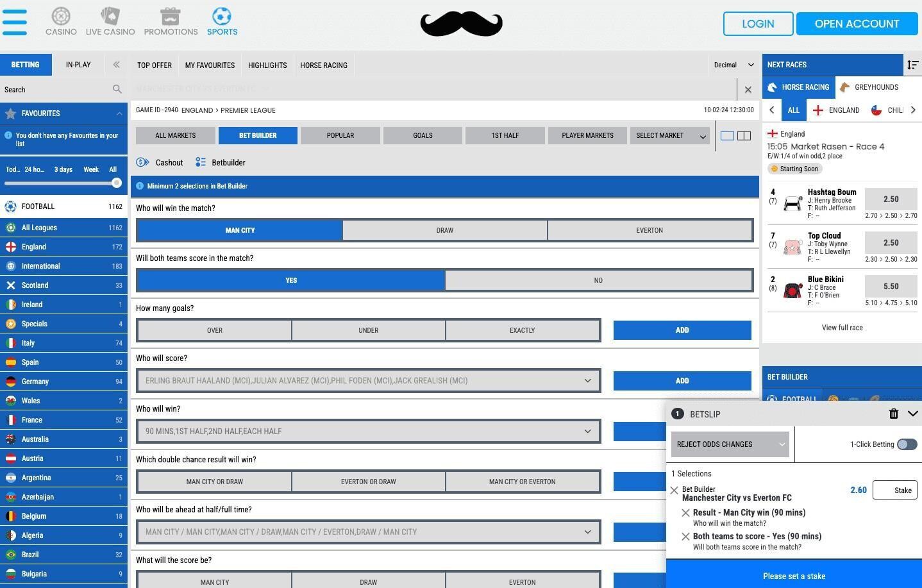Screen dimensions: 922x588
Task: Open the Reject Odds Changes dropdown
Action: (x=730, y=444)
